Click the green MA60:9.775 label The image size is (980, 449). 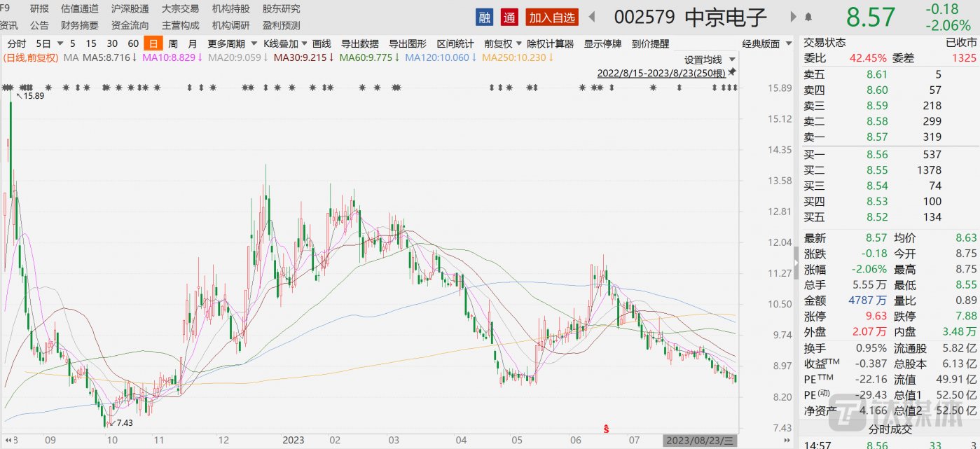(370, 57)
